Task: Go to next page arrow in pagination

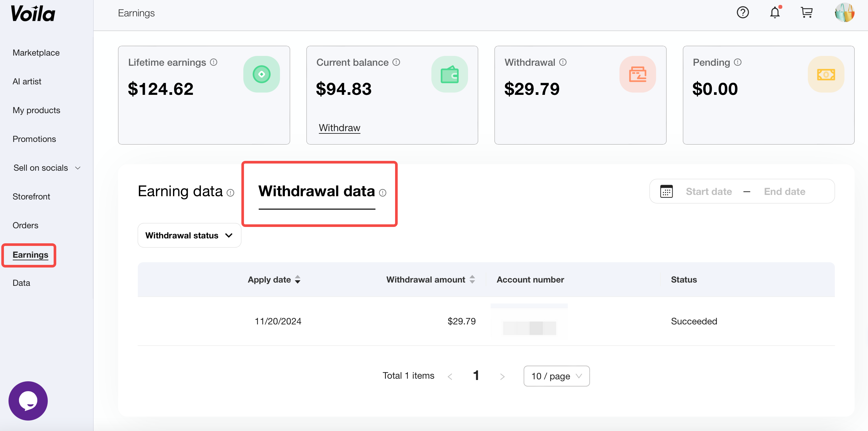Action: pyautogui.click(x=502, y=376)
